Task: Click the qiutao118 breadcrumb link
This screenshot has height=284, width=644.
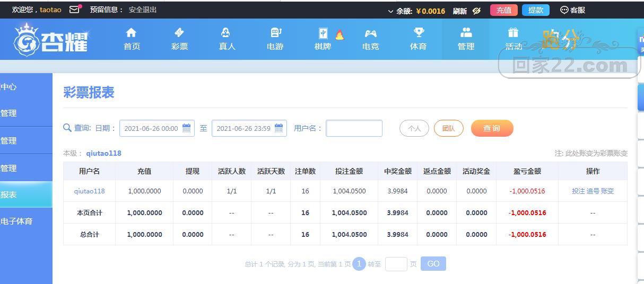Action: click(x=104, y=153)
